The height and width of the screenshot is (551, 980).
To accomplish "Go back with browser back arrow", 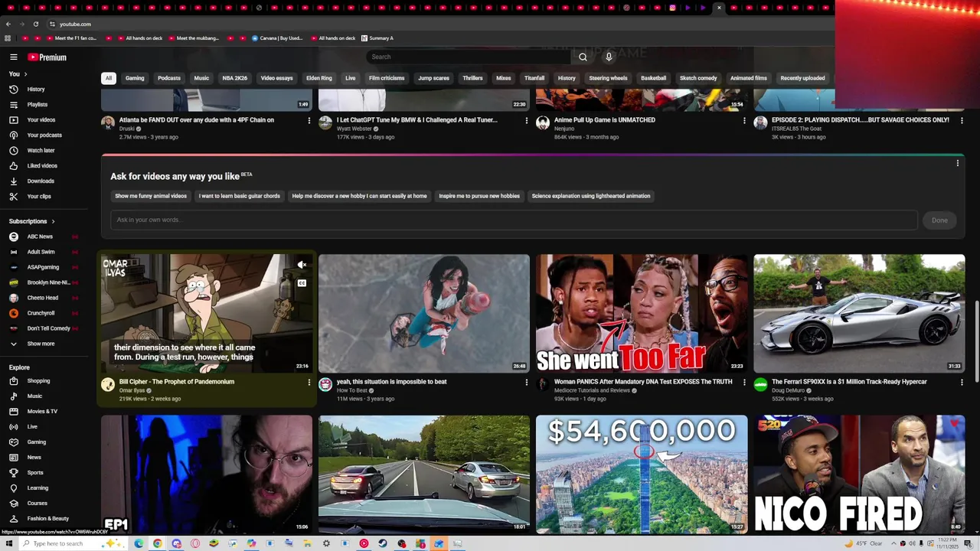I will click(8, 24).
